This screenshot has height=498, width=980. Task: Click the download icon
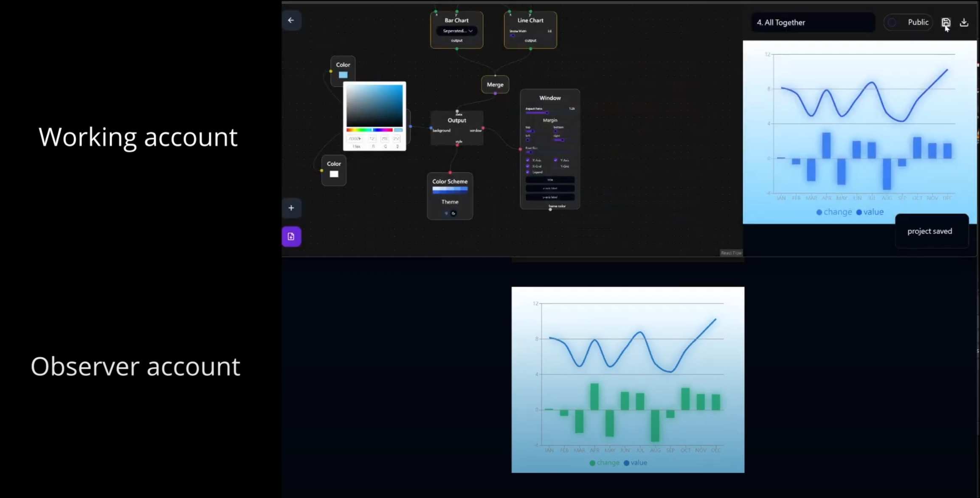964,22
